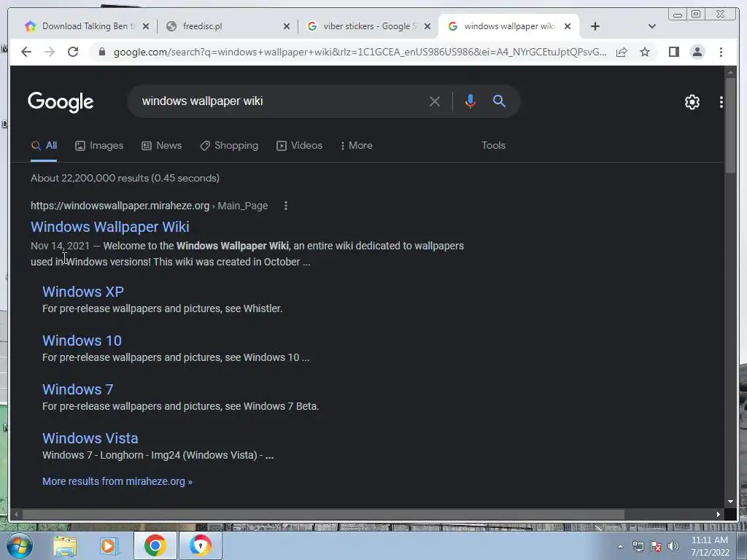Click the browser forward arrow
Image resolution: width=747 pixels, height=560 pixels.
pos(50,52)
